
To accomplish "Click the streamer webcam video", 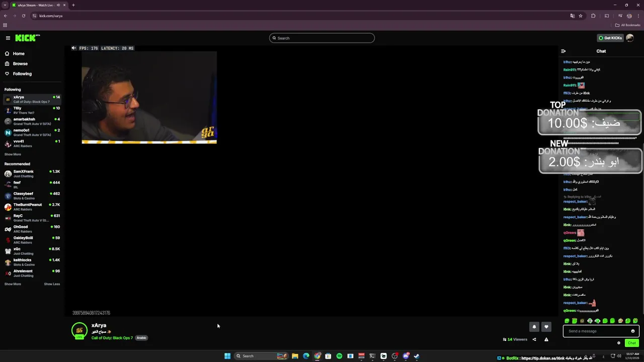I will point(149,98).
